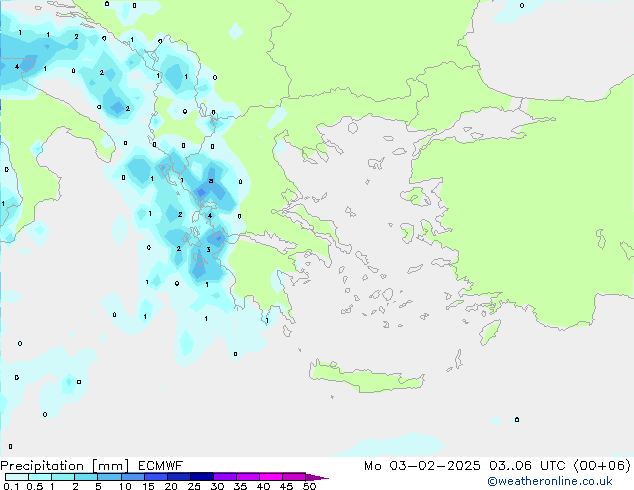
Task: Click the '10' legend scale label
Action: coord(125,486)
